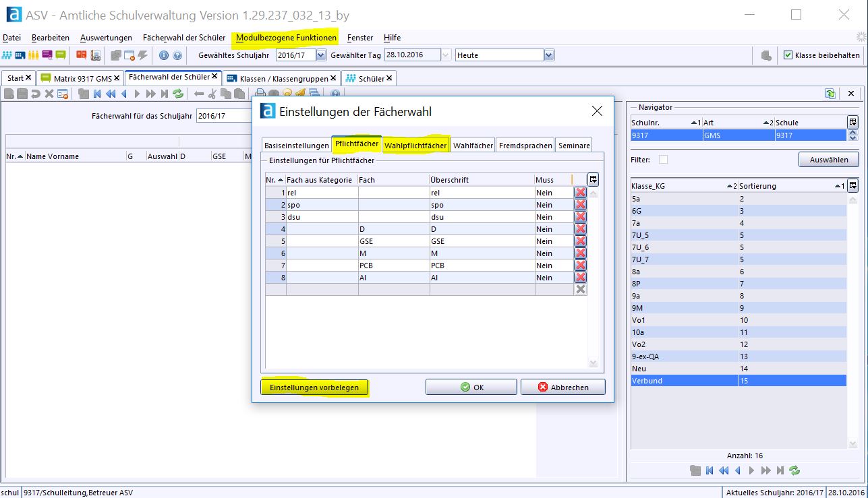The width and height of the screenshot is (868, 498).
Task: Click Überschrift cell 'GSE' in row 5
Action: tap(482, 241)
